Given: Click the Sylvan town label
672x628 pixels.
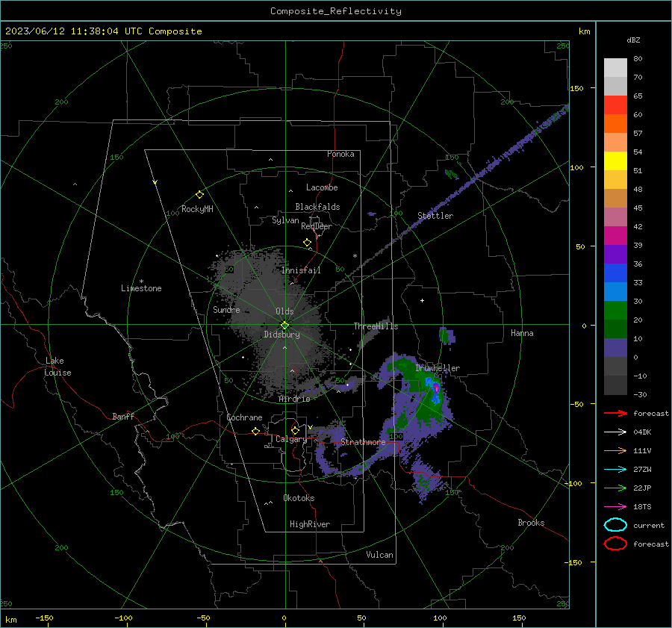Looking at the screenshot, I should tap(285, 220).
